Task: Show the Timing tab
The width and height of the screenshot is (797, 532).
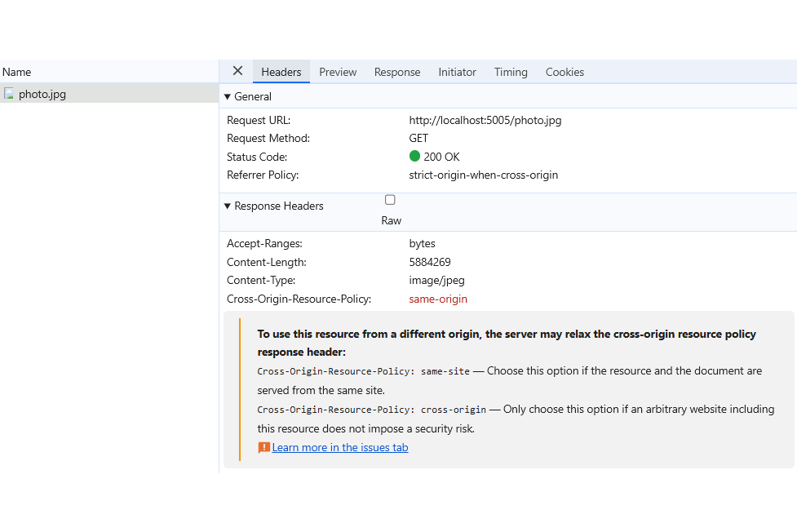Action: click(x=511, y=72)
